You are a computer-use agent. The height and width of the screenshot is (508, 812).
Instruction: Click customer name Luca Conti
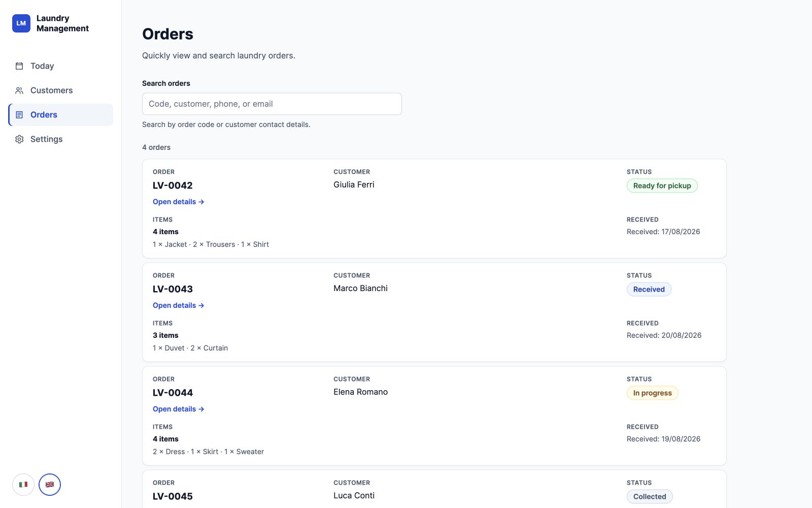tap(354, 496)
